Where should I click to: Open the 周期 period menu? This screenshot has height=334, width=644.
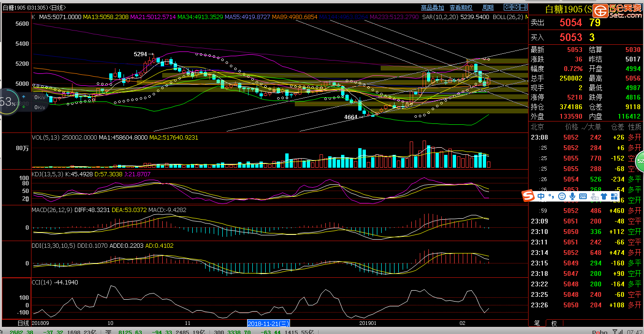click(488, 8)
